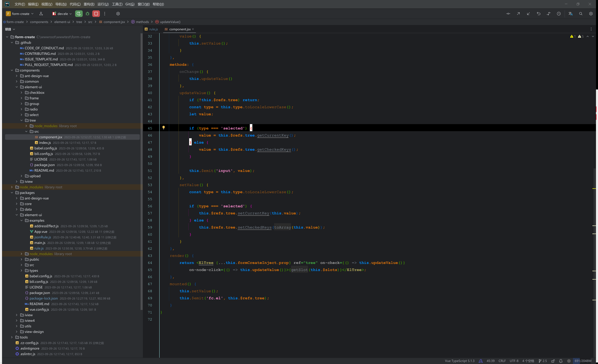This screenshot has height=364, width=598.
Task: Start debugging with the bug icon
Action: [87, 14]
